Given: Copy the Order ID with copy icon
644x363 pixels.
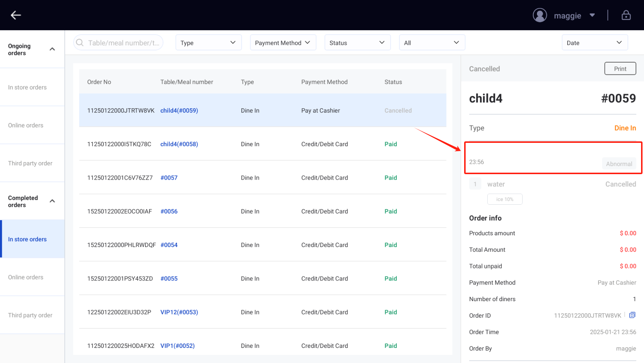Looking at the screenshot, I should pyautogui.click(x=632, y=315).
